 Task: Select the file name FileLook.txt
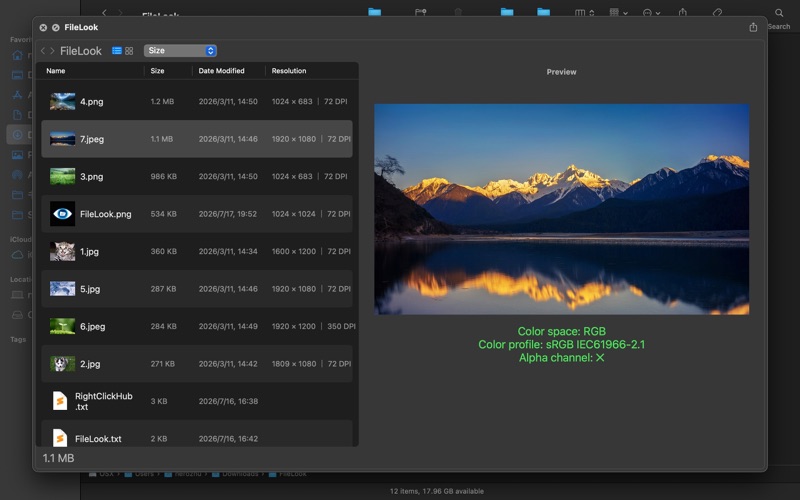98,439
